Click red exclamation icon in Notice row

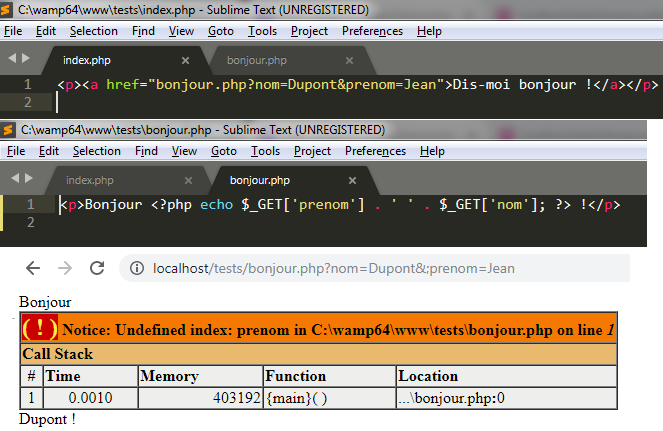(40, 328)
